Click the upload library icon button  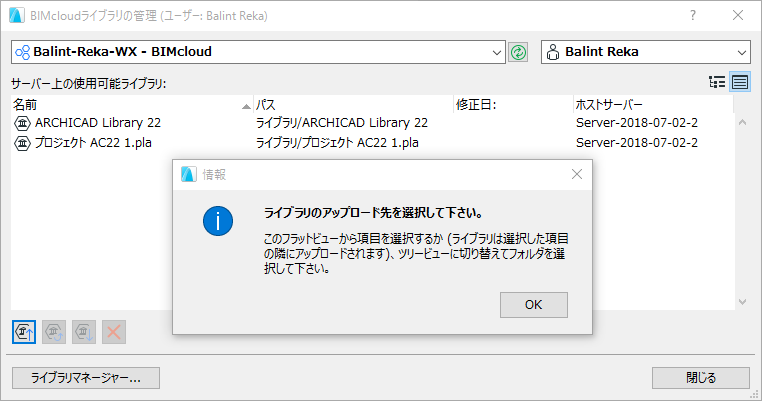point(24,332)
